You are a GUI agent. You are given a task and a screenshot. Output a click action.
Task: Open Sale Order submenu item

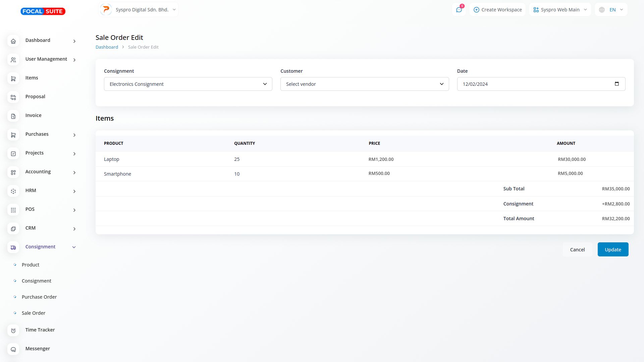[x=34, y=313]
